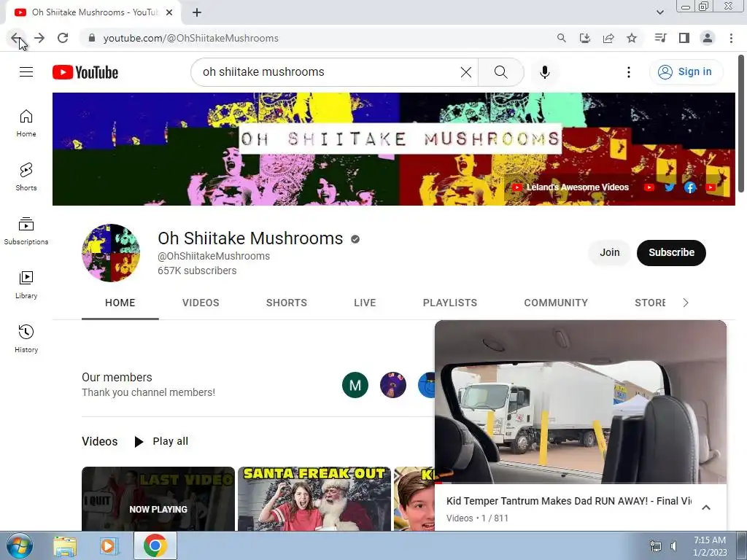Click the @OhShiitakeMushrooms handle text
Viewport: 747px width, 560px height.
coord(214,256)
